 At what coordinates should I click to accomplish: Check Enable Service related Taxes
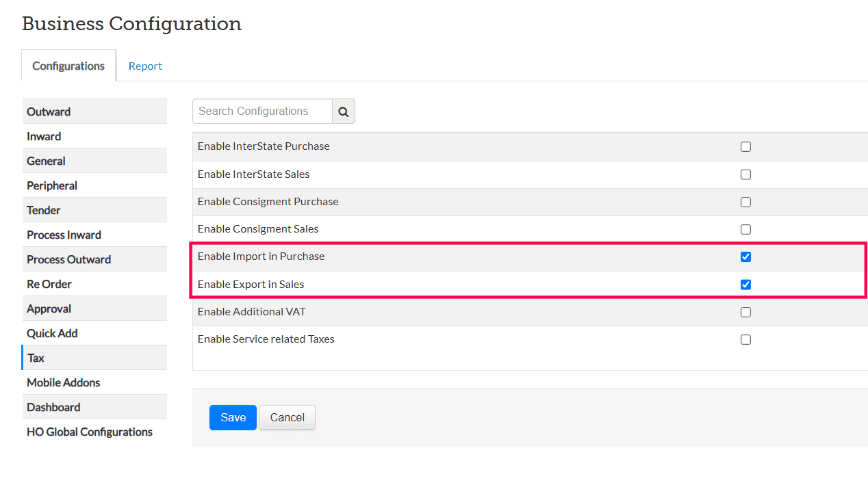click(x=745, y=339)
